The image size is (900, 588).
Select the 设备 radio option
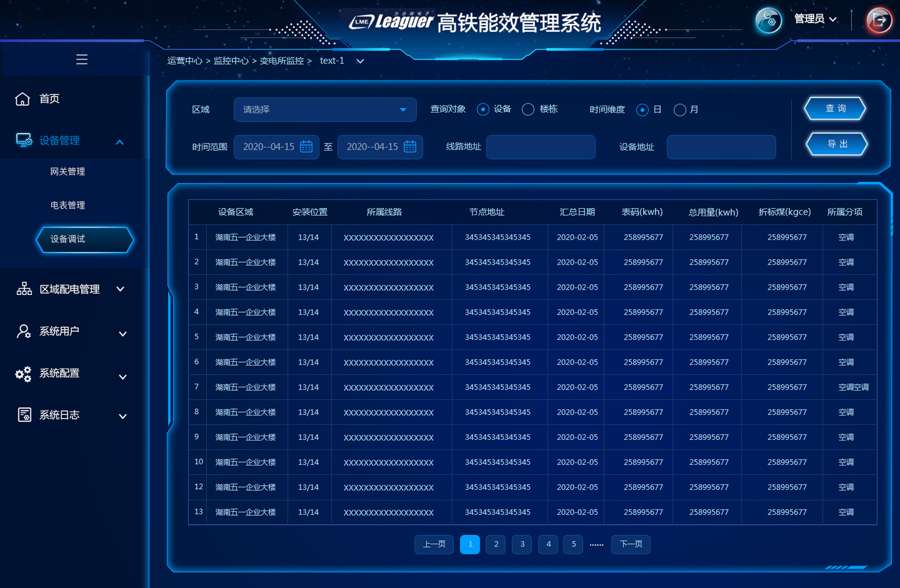(483, 109)
